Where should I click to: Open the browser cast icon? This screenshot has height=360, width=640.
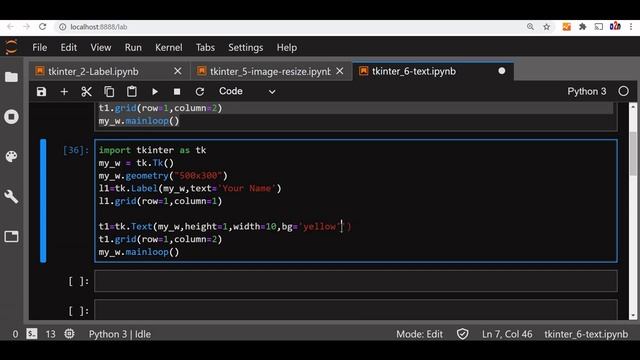coord(599,27)
